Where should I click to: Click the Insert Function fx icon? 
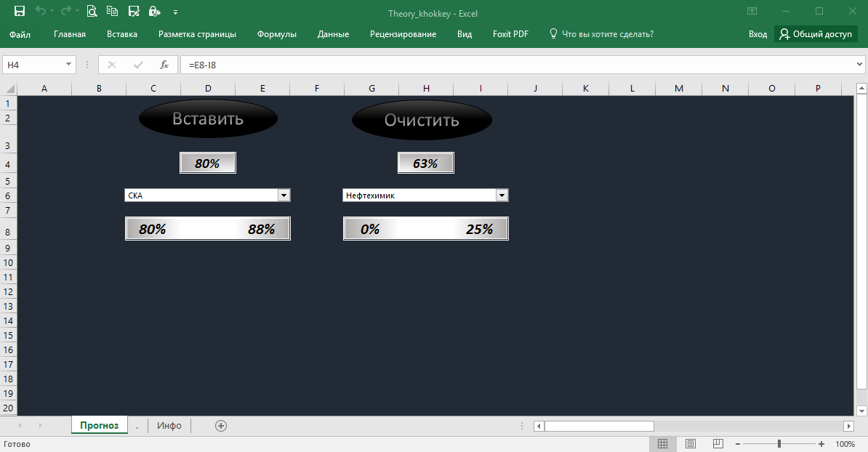(x=164, y=65)
